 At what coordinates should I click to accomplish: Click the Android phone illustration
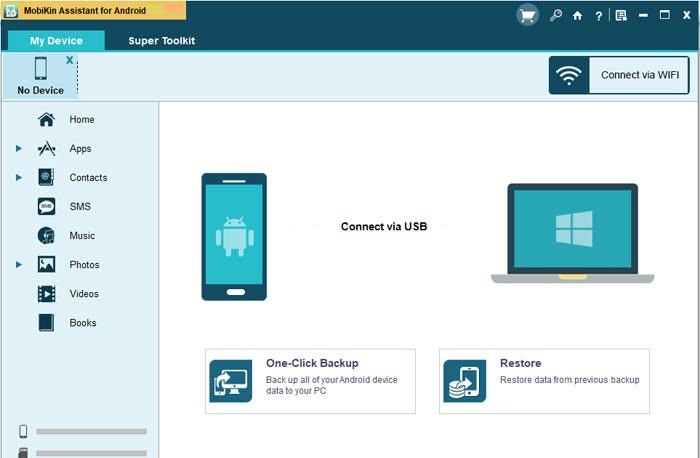234,237
